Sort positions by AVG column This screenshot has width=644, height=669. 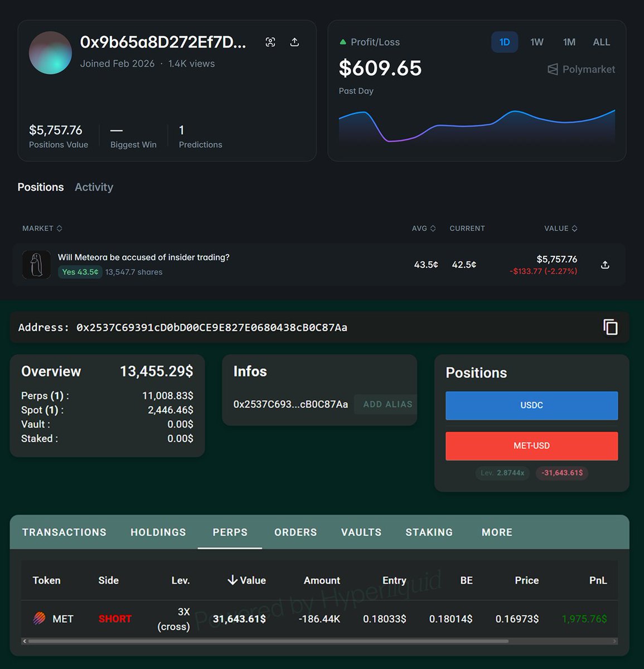point(424,229)
